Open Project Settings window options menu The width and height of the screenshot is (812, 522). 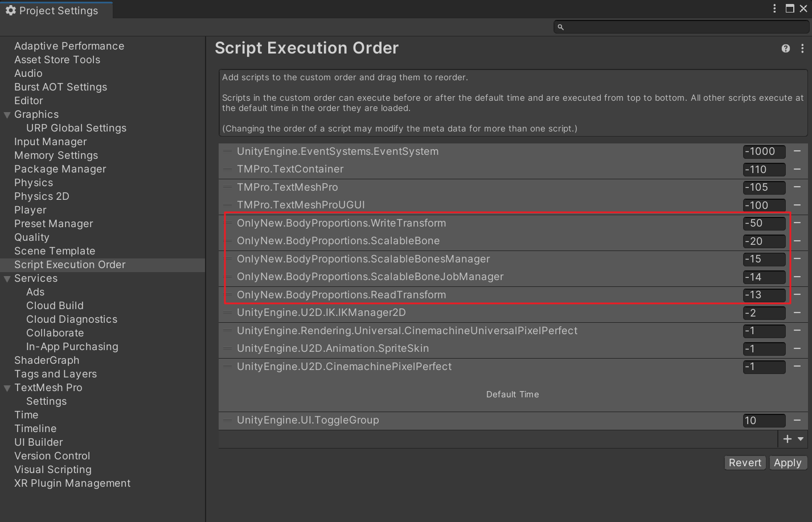click(774, 8)
